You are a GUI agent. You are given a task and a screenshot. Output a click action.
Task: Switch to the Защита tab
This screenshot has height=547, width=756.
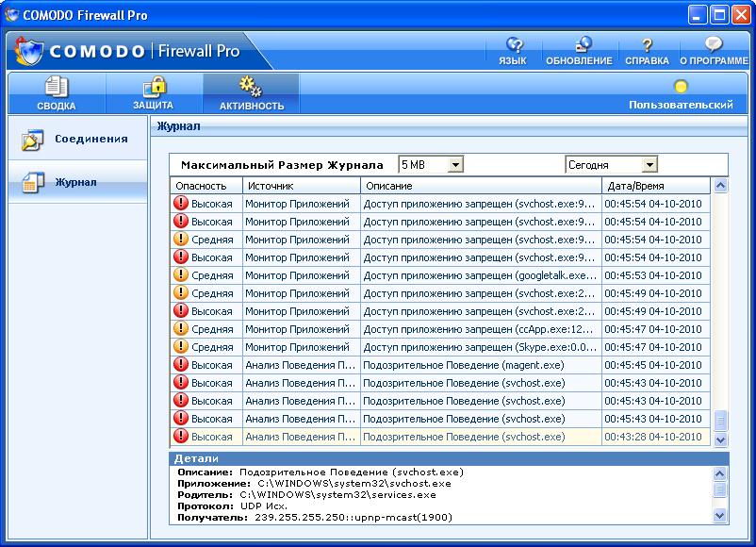coord(154,93)
